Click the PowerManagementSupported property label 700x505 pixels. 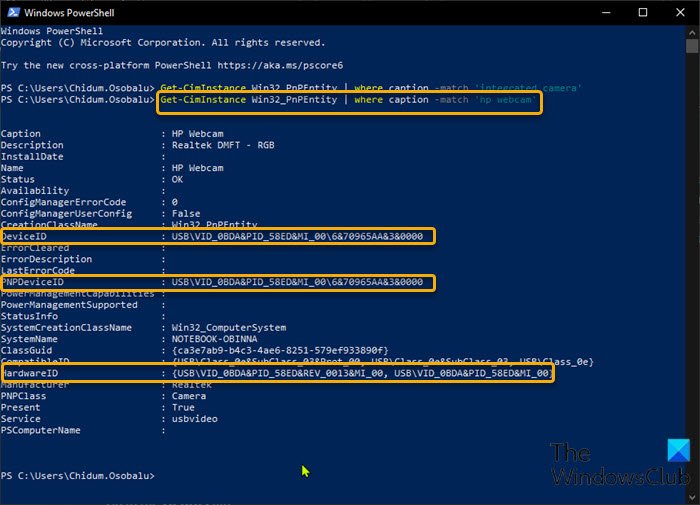(69, 305)
